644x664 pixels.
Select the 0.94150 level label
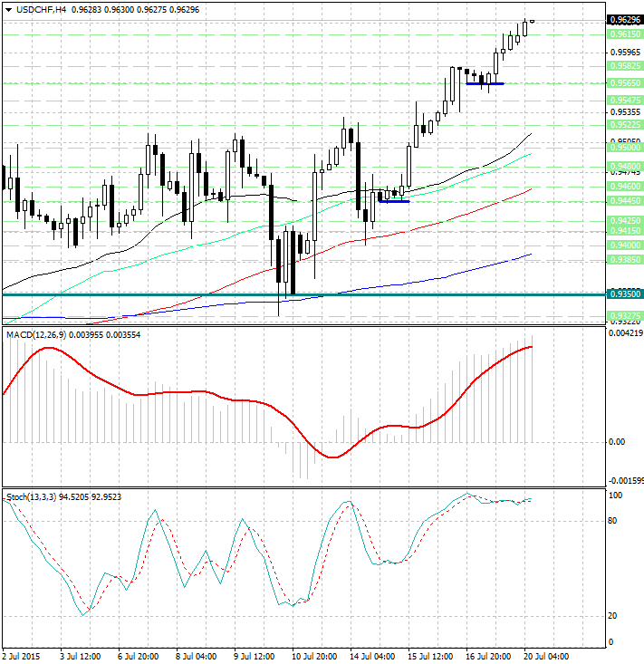tap(625, 231)
